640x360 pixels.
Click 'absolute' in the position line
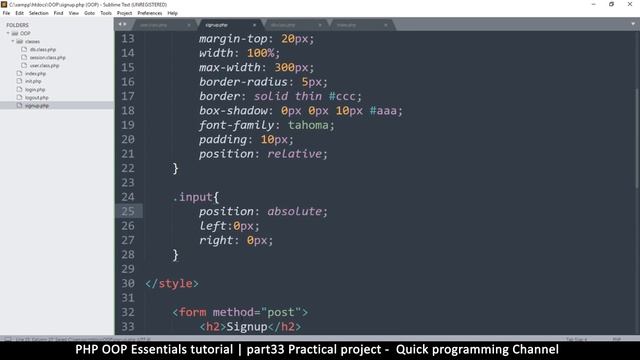(294, 211)
